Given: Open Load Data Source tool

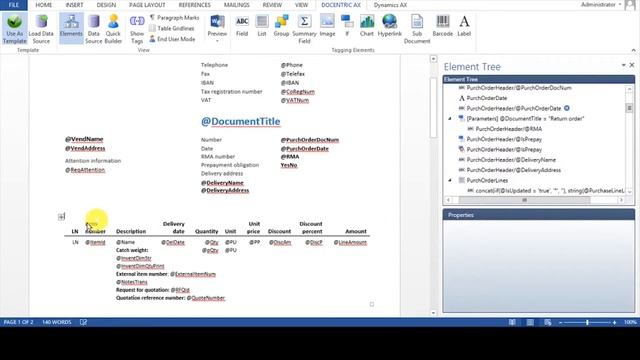Looking at the screenshot, I should coord(41,29).
